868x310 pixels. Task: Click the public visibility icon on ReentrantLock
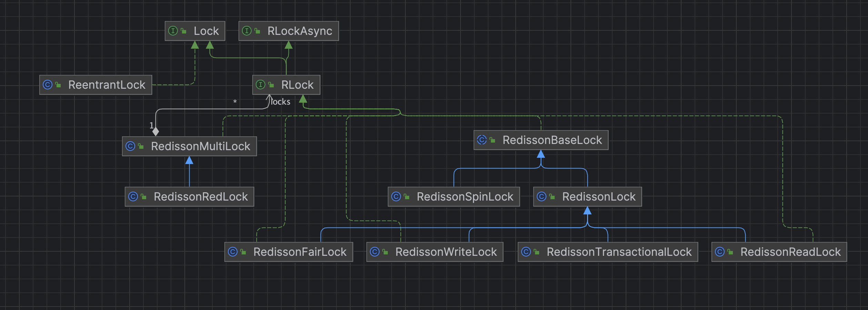(x=58, y=85)
